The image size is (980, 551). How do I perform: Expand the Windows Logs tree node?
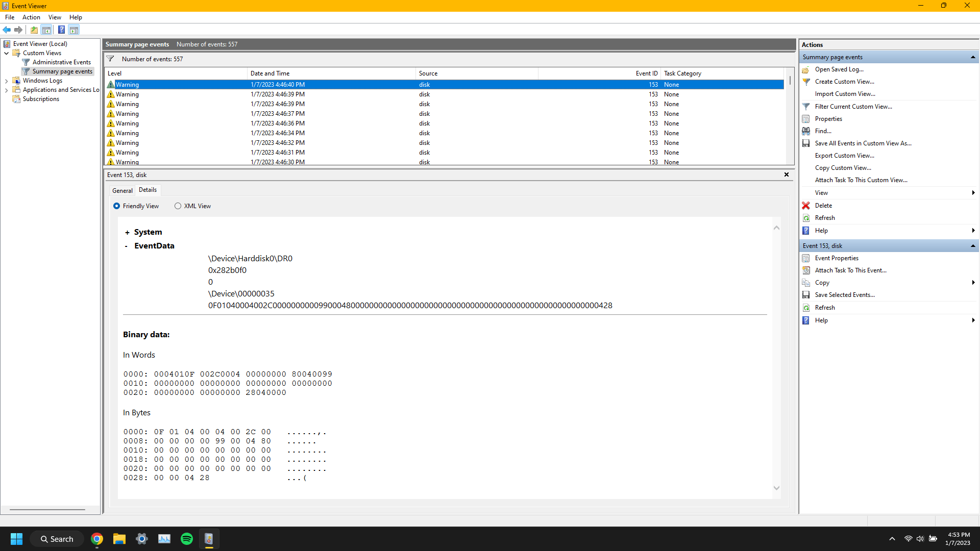(x=6, y=81)
